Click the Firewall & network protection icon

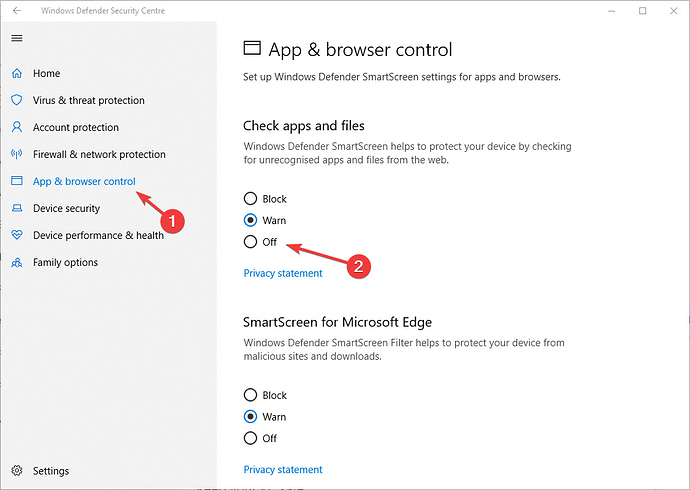pyautogui.click(x=16, y=155)
